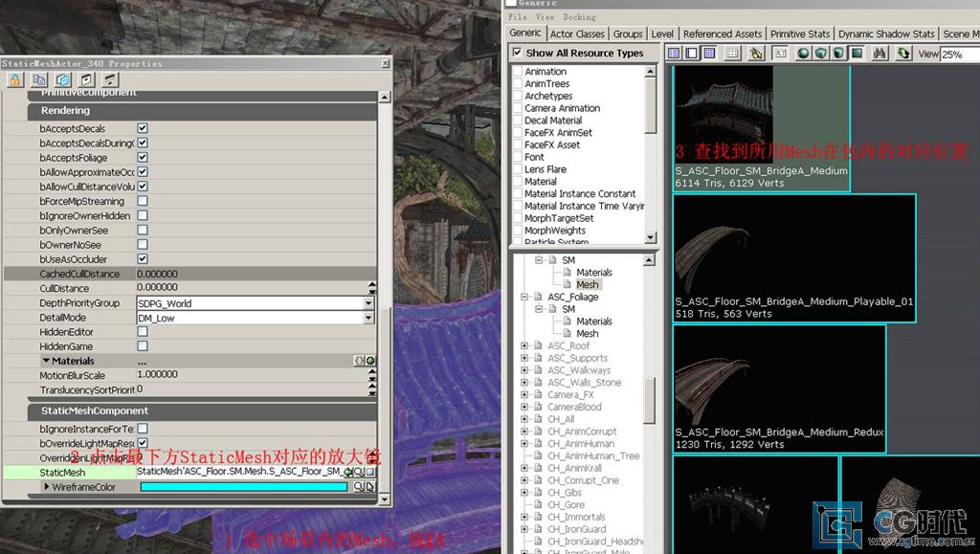The width and height of the screenshot is (980, 554).
Task: Click the paint bucket icon in browser toolbar
Action: [756, 54]
